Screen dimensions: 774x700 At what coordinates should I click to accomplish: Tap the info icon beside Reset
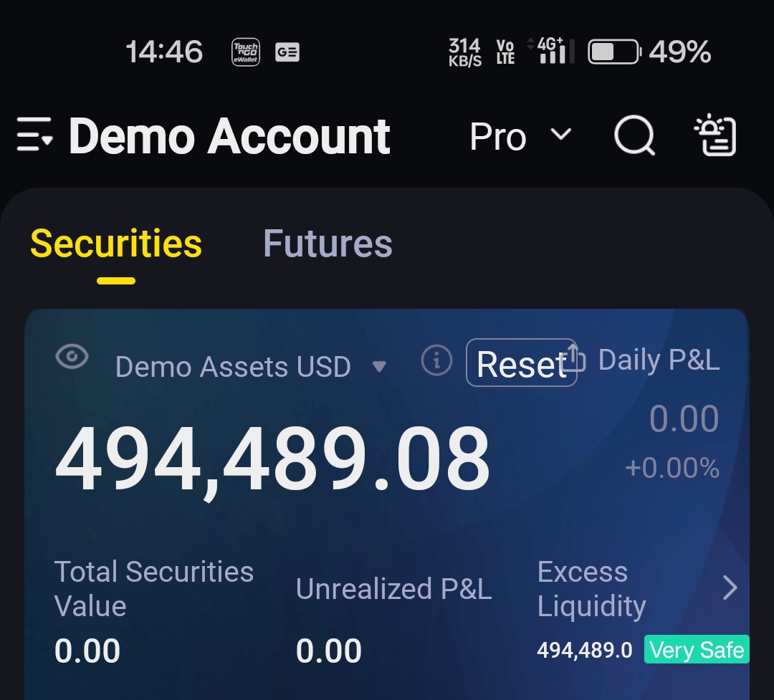click(x=436, y=360)
